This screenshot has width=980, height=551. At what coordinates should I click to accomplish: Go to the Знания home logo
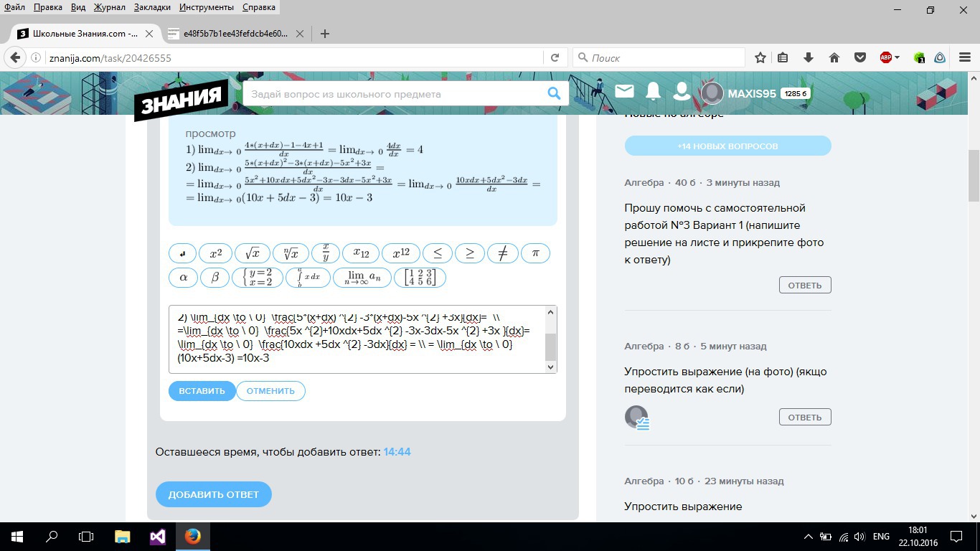pyautogui.click(x=182, y=100)
